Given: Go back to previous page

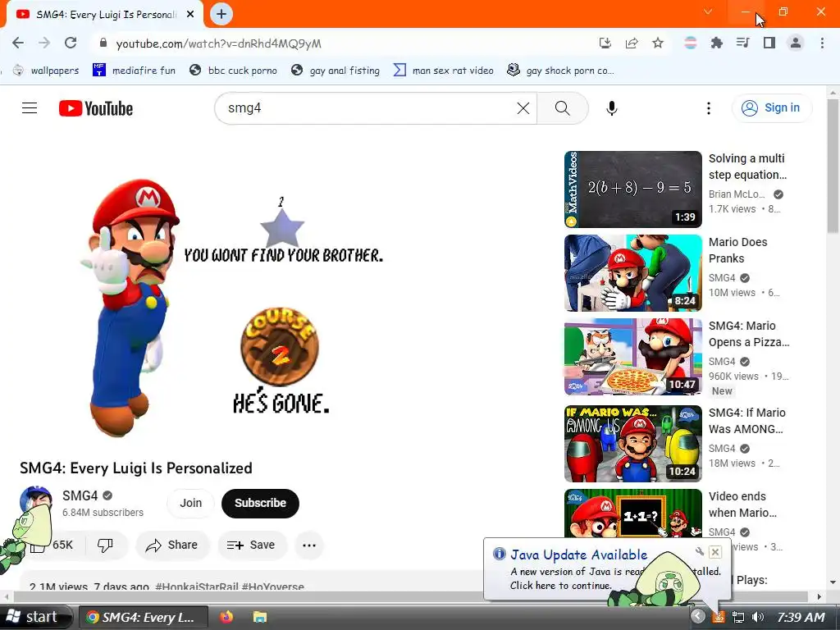Looking at the screenshot, I should (x=18, y=43).
